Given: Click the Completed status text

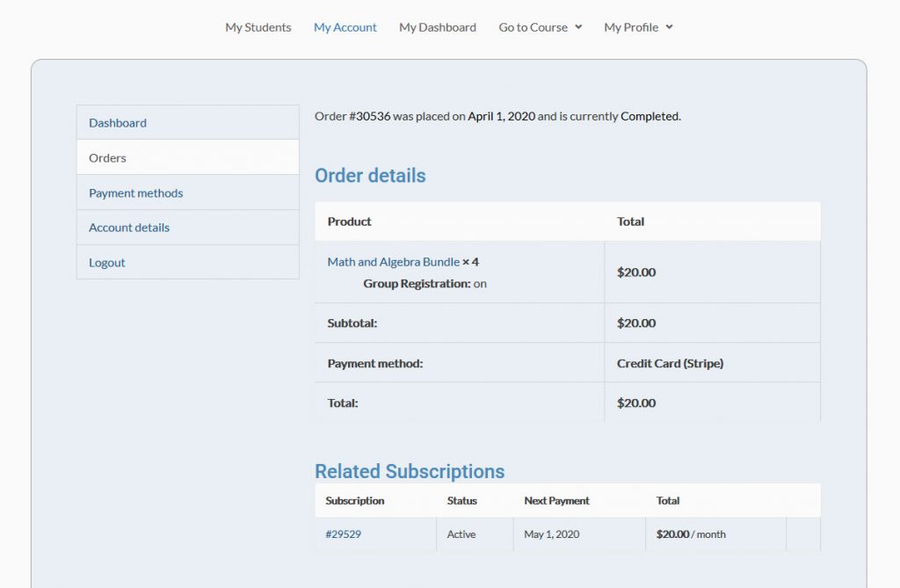Looking at the screenshot, I should [x=650, y=116].
